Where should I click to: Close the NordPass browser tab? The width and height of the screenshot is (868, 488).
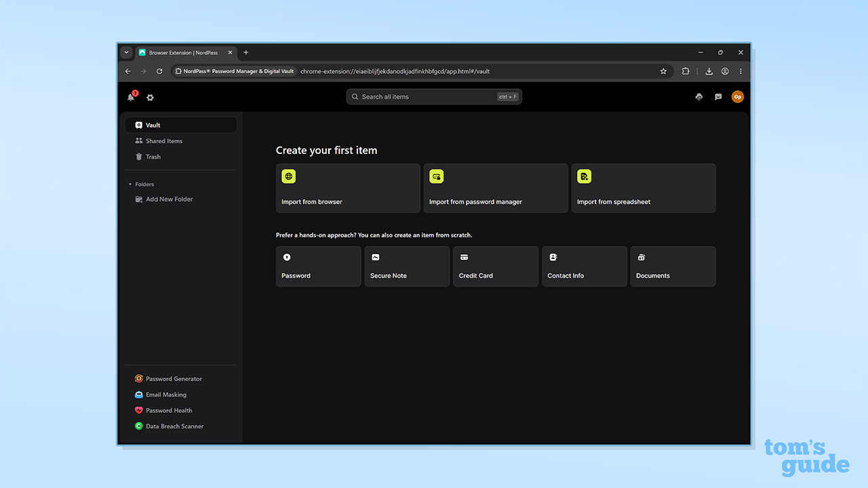click(231, 52)
